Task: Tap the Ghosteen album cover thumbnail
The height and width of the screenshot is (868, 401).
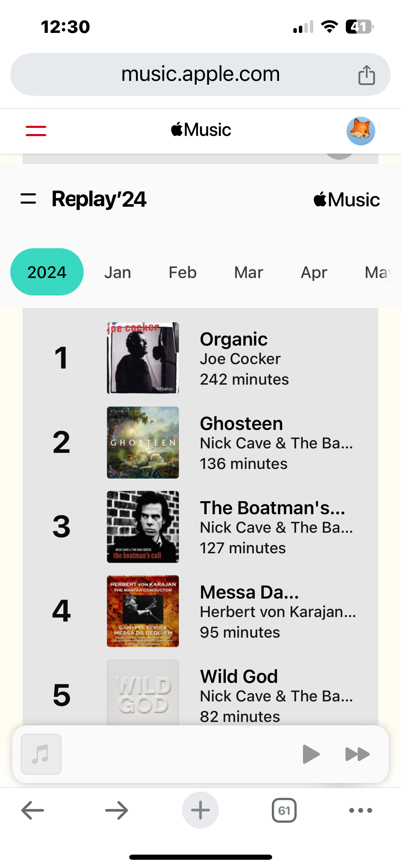Action: 143,443
